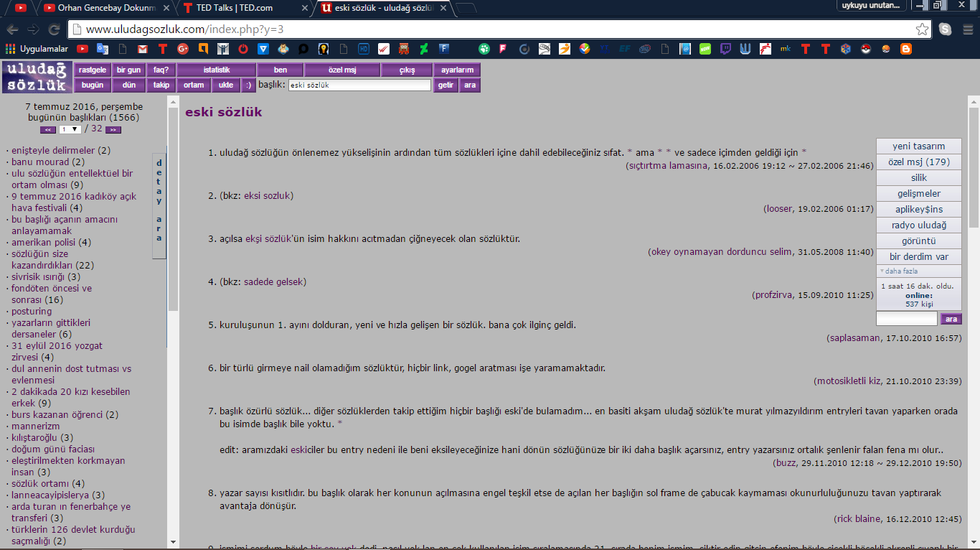The width and height of the screenshot is (980, 550).
Task: Open the ortam menu button
Action: point(194,85)
